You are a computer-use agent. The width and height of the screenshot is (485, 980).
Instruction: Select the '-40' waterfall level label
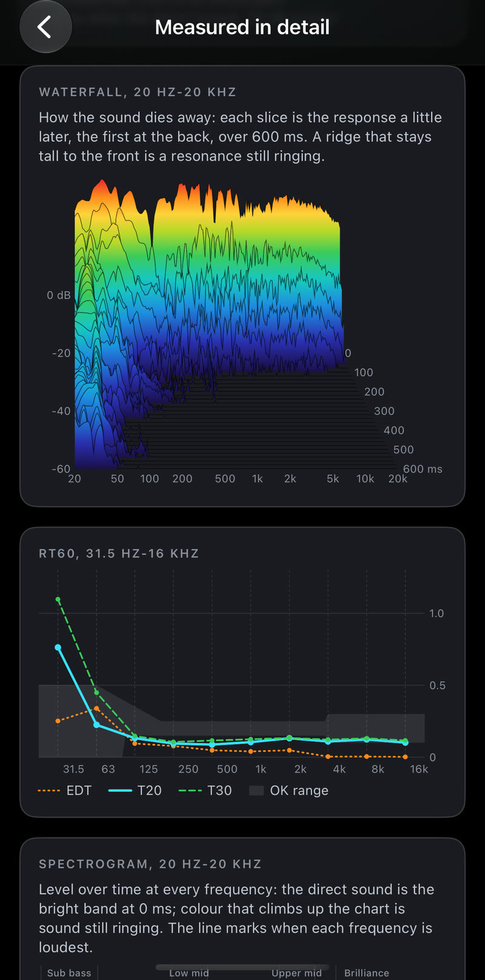tap(61, 411)
